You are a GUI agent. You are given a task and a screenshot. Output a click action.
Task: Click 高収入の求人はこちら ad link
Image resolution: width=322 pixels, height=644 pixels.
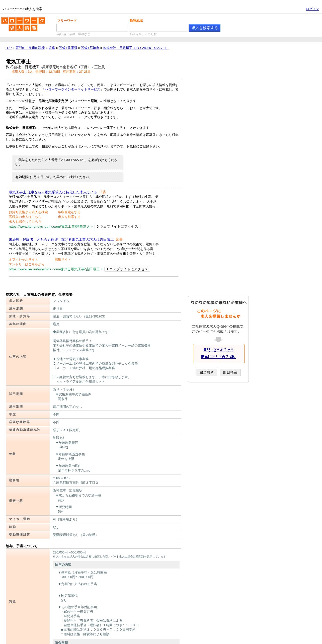[x=25, y=217]
